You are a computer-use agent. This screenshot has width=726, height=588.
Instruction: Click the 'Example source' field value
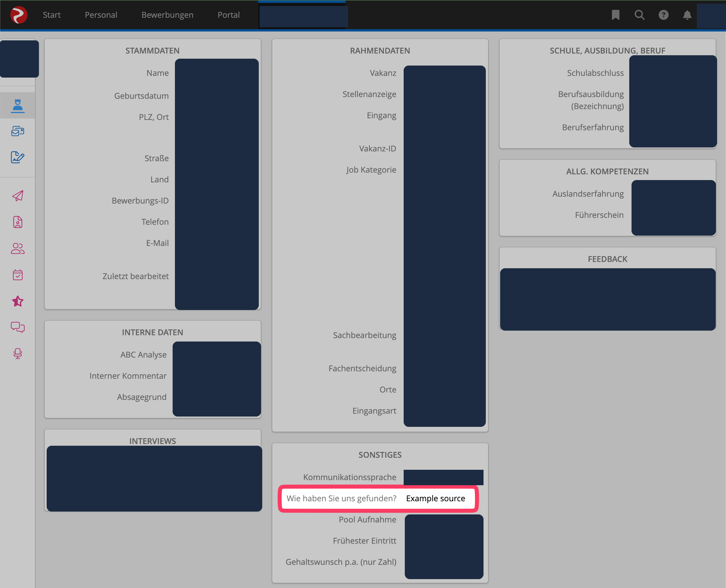(x=435, y=498)
